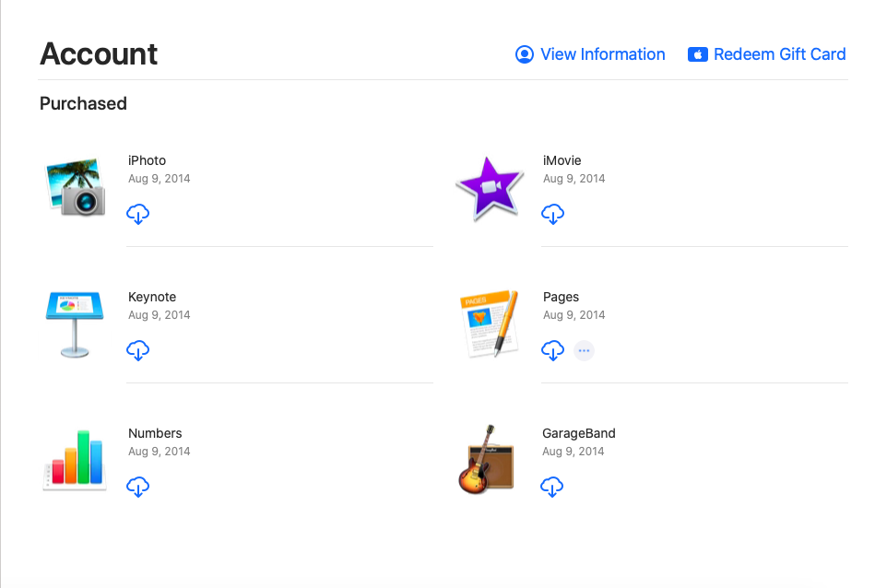Download iMovie using the cloud icon
Viewport: 875px width, 588px height.
(x=552, y=214)
